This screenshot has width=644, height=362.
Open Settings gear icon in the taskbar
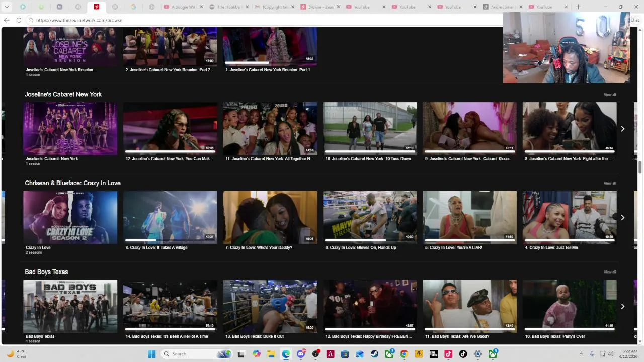point(477,354)
